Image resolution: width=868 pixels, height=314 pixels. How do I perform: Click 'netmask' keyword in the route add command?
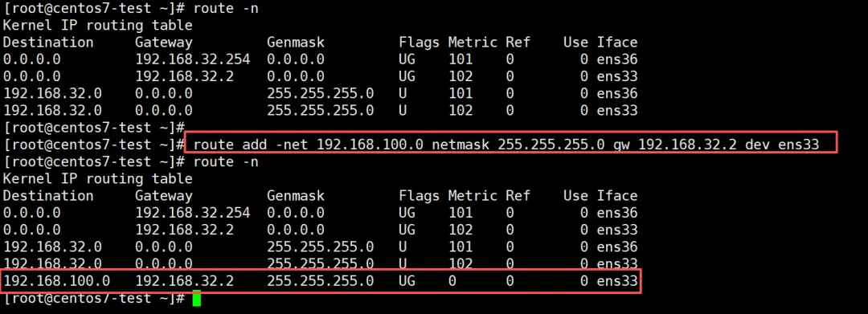461,145
